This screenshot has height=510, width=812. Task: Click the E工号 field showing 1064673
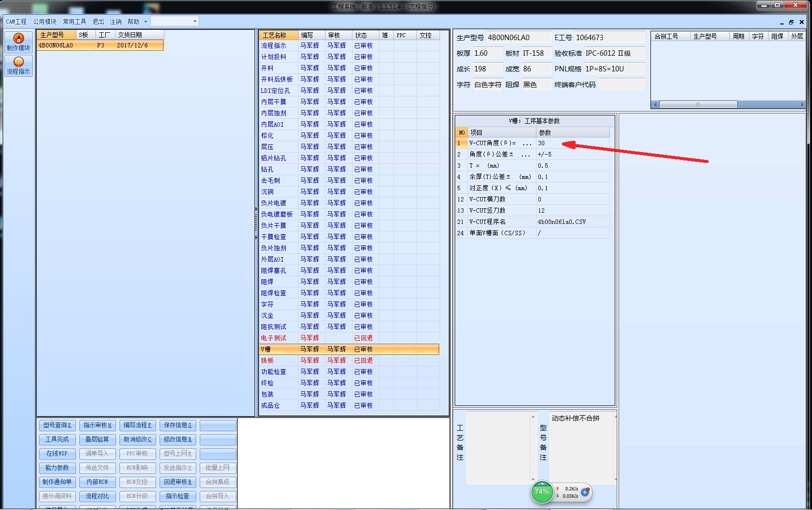coord(610,38)
